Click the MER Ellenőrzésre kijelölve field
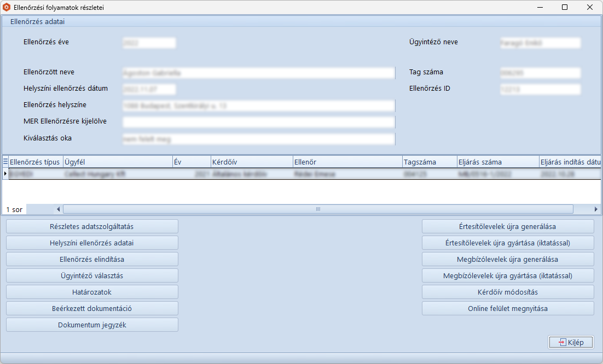 coord(258,122)
